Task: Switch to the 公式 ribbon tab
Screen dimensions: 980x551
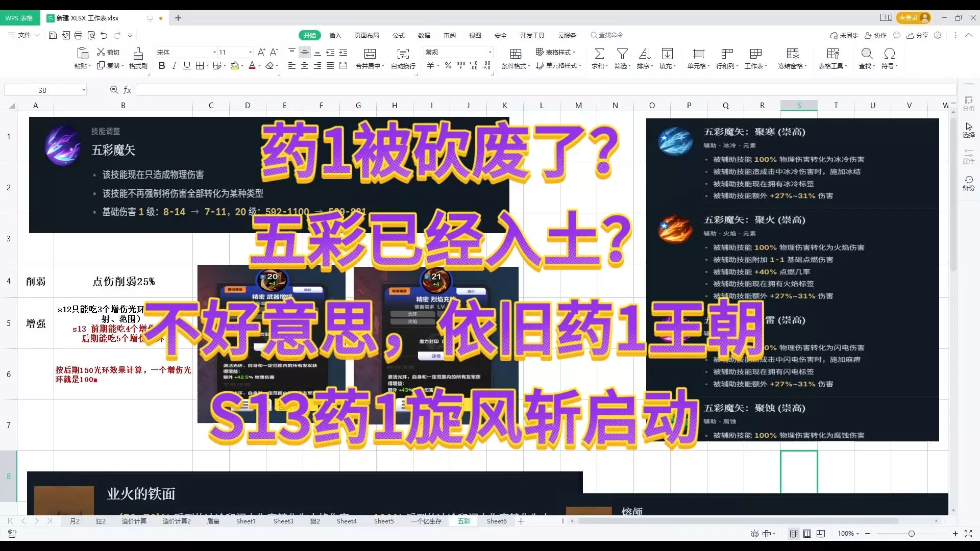Action: click(x=398, y=35)
